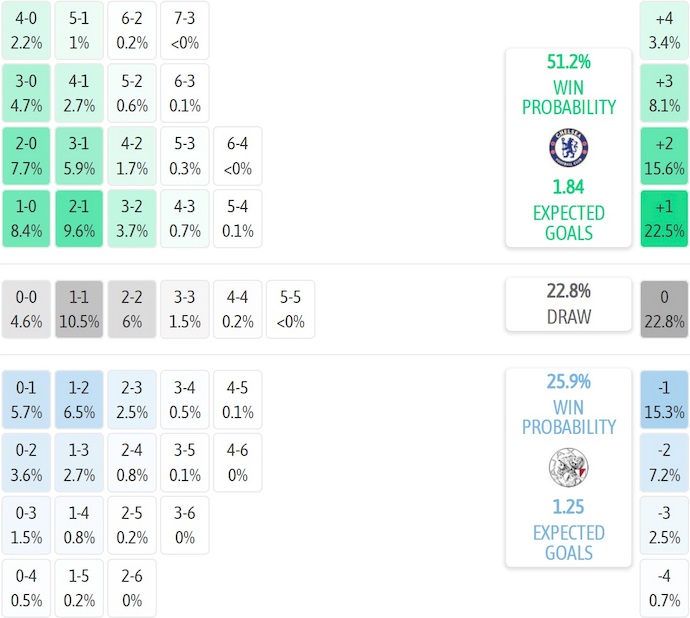The width and height of the screenshot is (690, 618).
Task: Click the Ajax club crest icon
Action: [568, 467]
